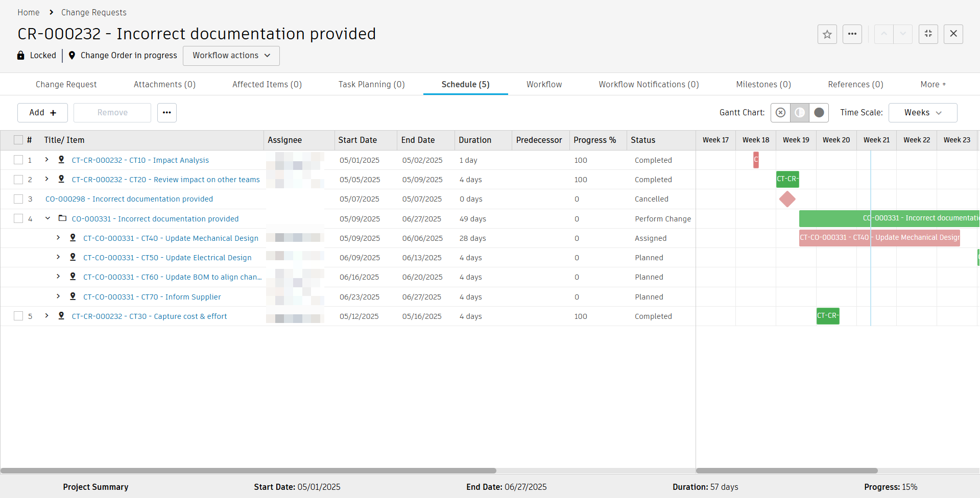Open the header more-options ellipsis menu
980x498 pixels.
[852, 34]
